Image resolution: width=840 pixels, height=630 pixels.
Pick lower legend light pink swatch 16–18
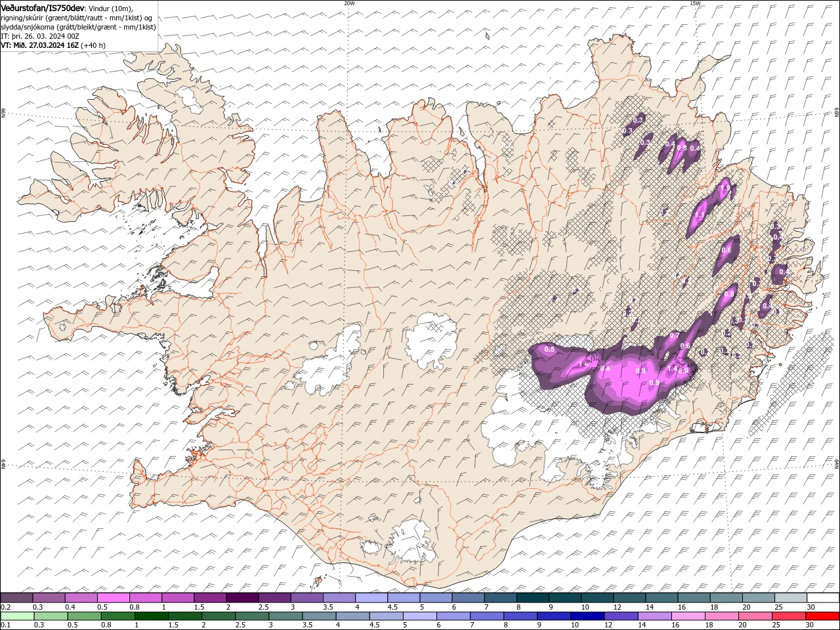click(688, 616)
